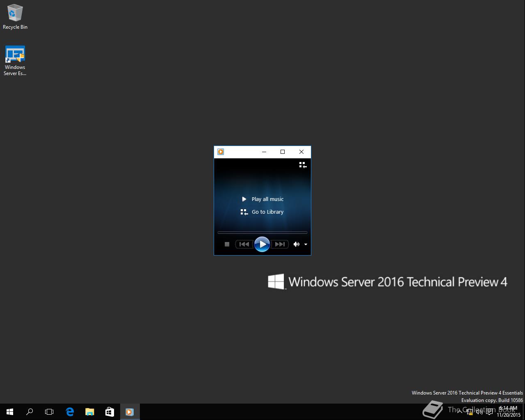The width and height of the screenshot is (525, 420).
Task: Stop playback in Windows Media Player
Action: 227,244
